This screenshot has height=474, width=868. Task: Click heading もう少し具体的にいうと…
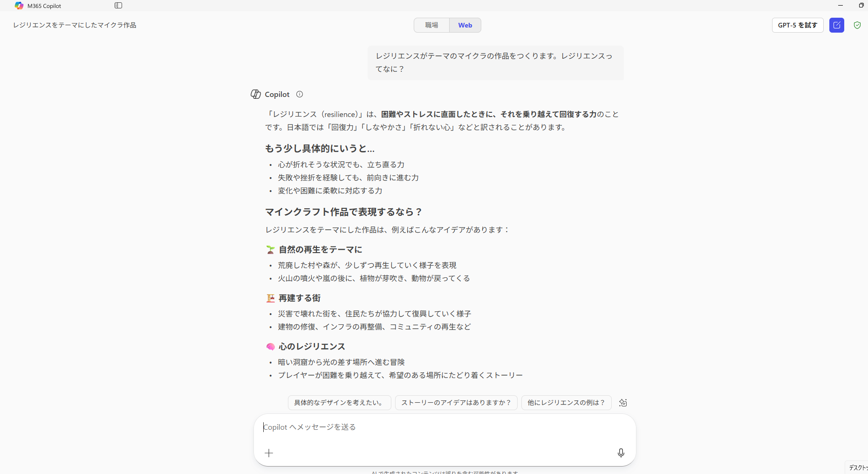320,149
